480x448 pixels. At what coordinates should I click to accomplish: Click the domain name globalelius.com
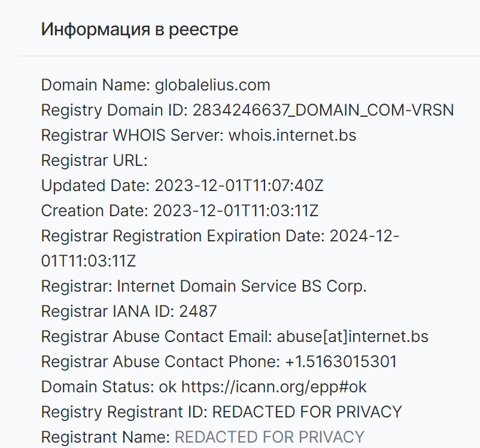click(x=212, y=85)
